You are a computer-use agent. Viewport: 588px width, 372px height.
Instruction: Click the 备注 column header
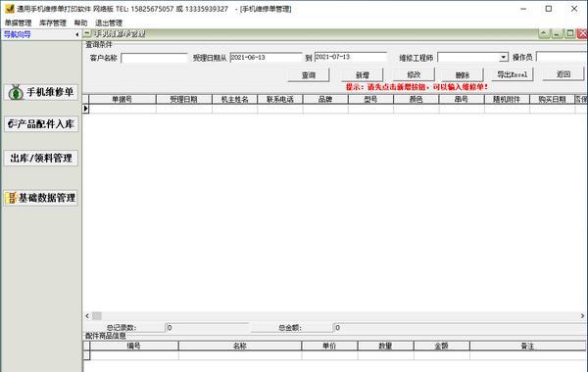[x=528, y=346]
